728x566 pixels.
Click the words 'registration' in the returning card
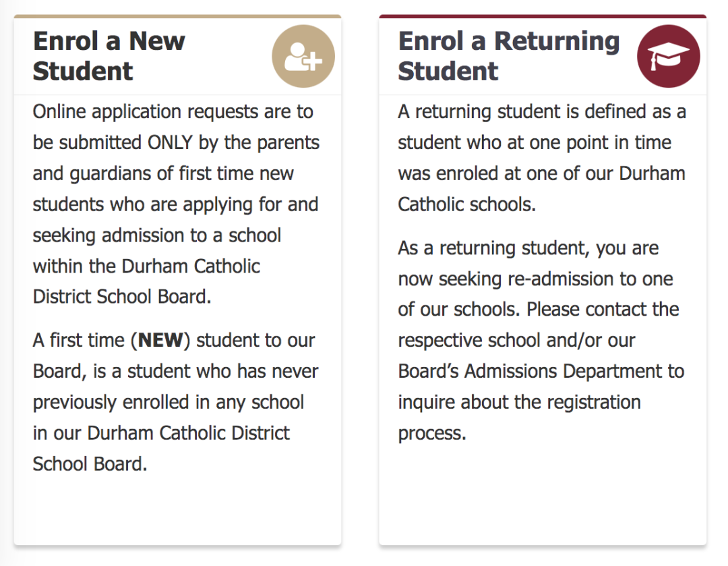(x=594, y=403)
